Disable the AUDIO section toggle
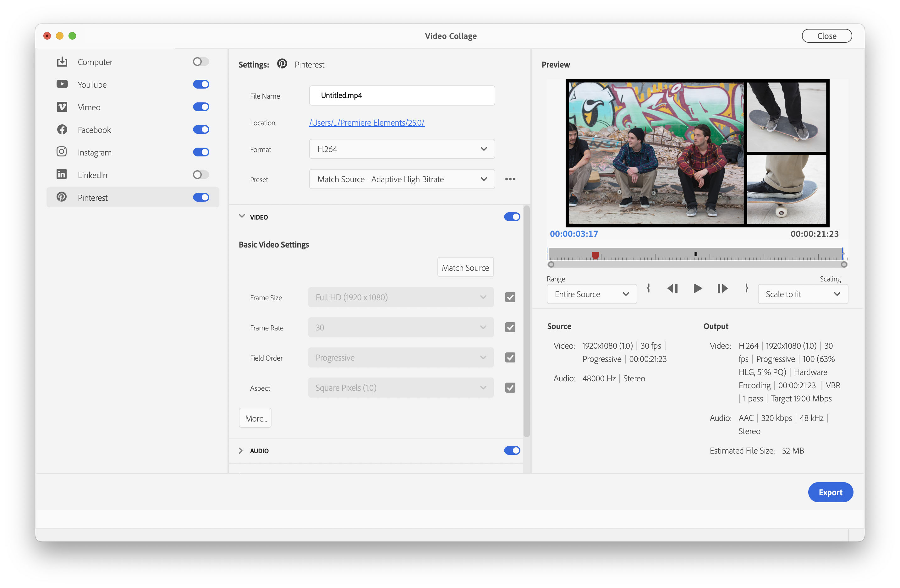 [x=512, y=450]
